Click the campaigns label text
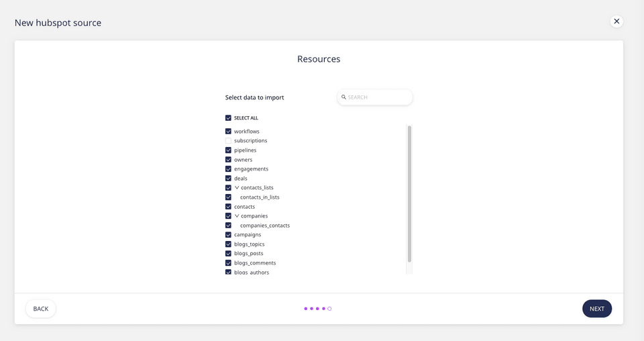This screenshot has height=341, width=644. [x=248, y=234]
